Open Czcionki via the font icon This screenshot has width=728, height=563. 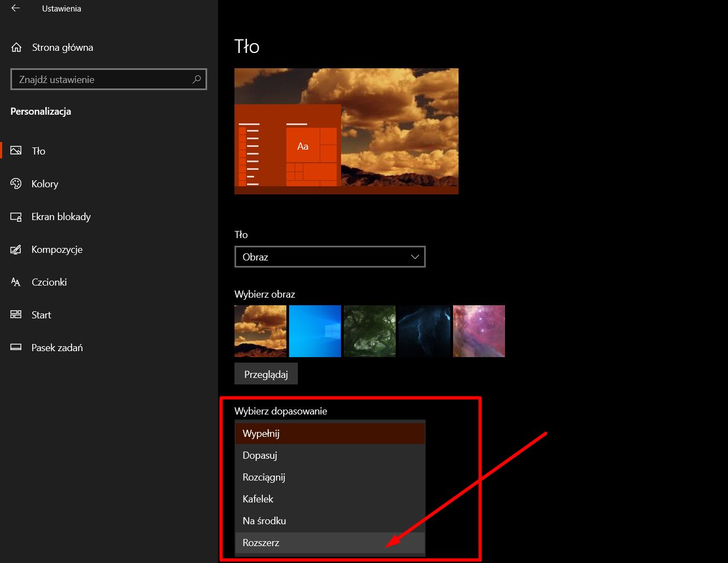click(x=16, y=282)
